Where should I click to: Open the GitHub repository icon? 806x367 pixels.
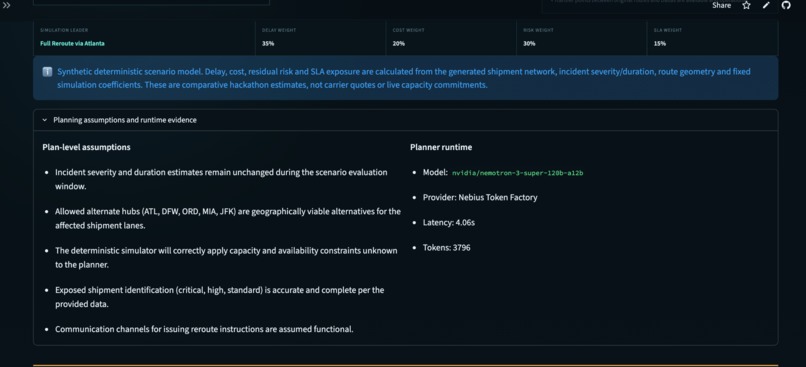[x=785, y=5]
